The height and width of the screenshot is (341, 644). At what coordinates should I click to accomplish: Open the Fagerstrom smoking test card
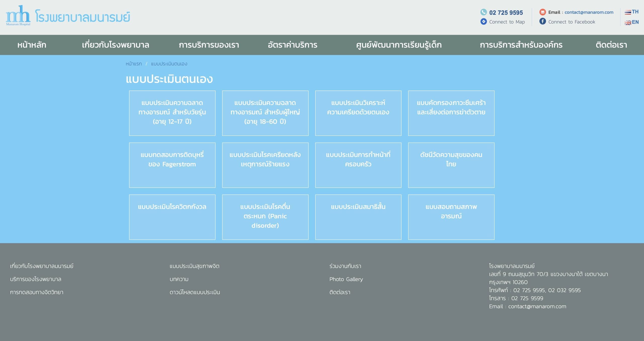172,165
